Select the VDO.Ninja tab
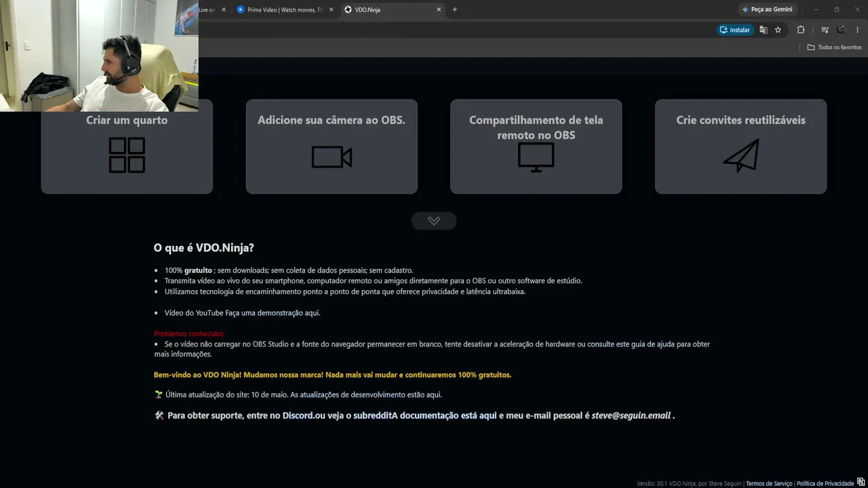Screen dimensions: 868x488 coord(393,9)
